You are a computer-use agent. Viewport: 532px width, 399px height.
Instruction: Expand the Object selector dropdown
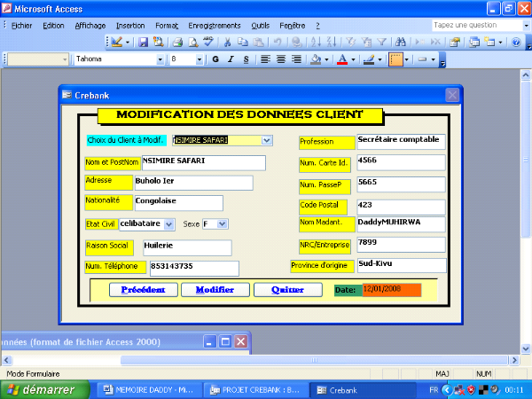[65, 59]
